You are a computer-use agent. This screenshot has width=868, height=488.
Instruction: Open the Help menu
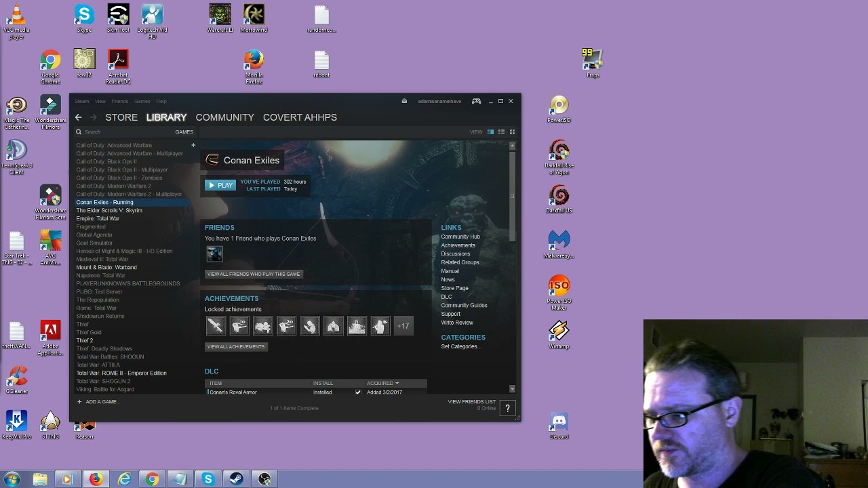point(161,101)
